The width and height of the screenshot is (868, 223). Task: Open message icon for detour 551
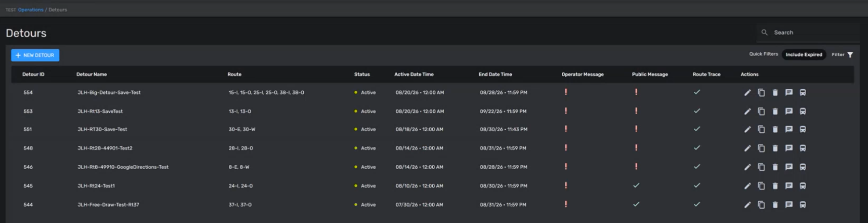point(789,130)
